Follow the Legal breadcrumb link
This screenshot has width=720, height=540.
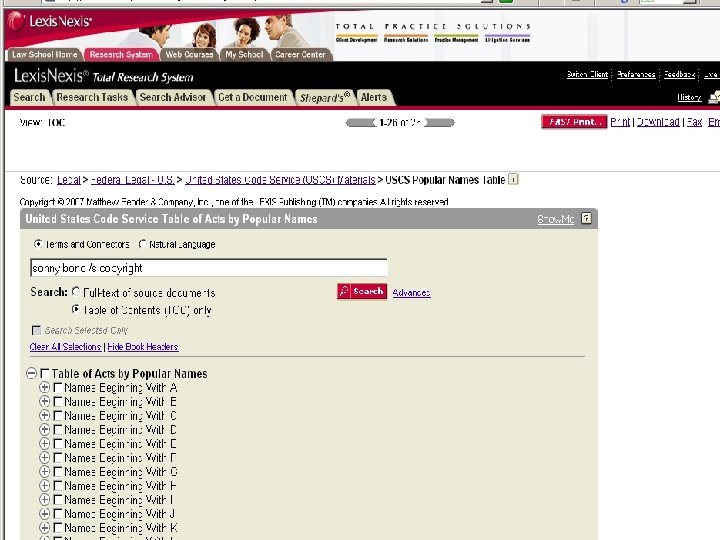pos(69,180)
